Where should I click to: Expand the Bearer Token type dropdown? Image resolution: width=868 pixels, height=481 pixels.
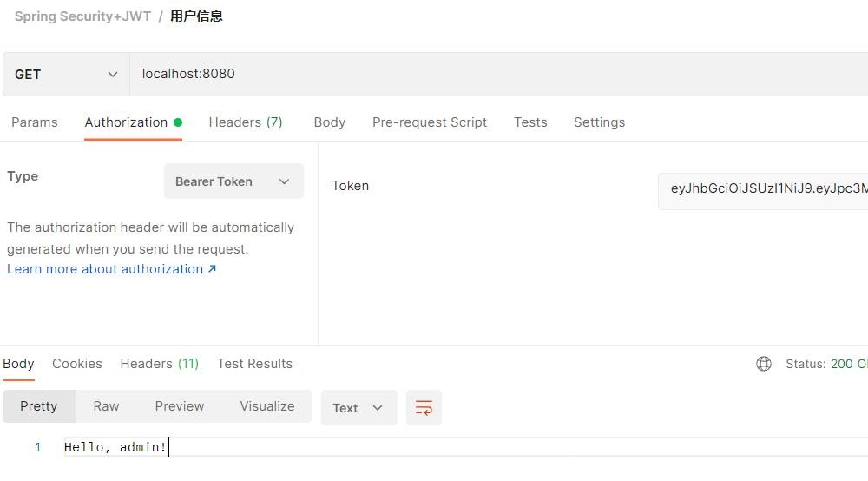(x=233, y=181)
